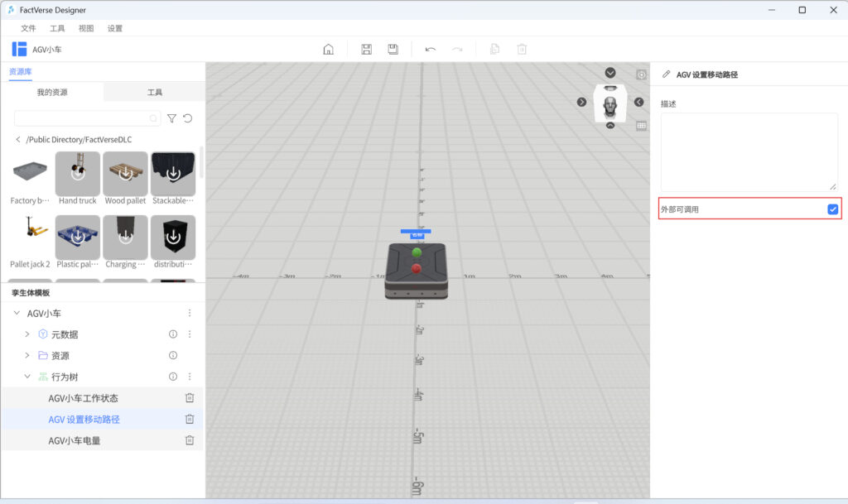Switch to the 工具 resource tab
848x504 pixels.
(x=155, y=93)
